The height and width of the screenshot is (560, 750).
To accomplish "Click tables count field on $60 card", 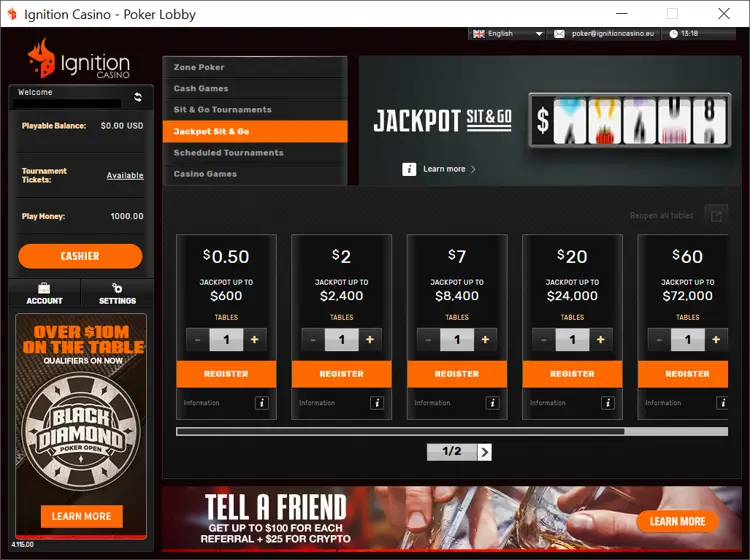I will 688,340.
